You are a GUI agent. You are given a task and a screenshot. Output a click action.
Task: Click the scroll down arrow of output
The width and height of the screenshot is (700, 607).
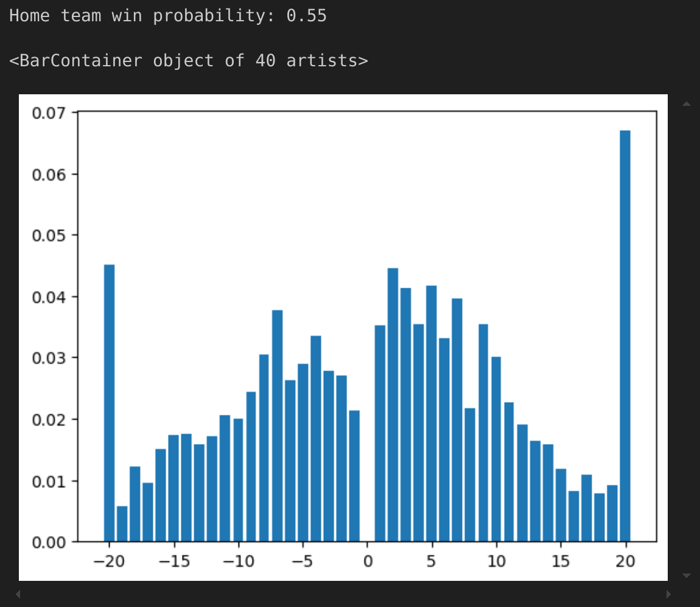coord(687,575)
